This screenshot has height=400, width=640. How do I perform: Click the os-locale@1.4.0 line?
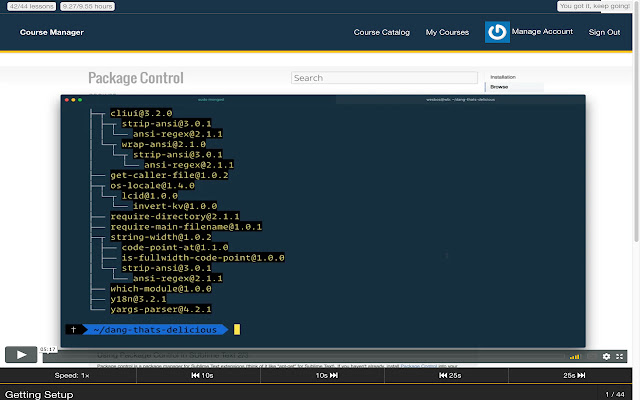[152, 186]
